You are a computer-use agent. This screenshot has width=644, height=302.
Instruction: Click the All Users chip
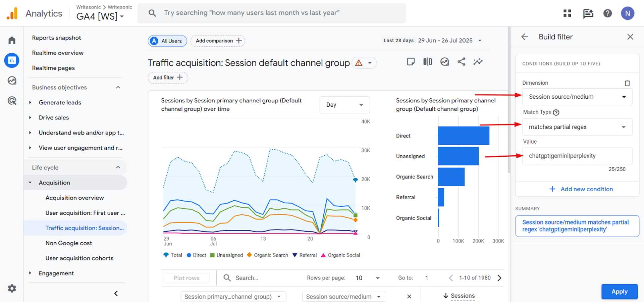pyautogui.click(x=167, y=41)
